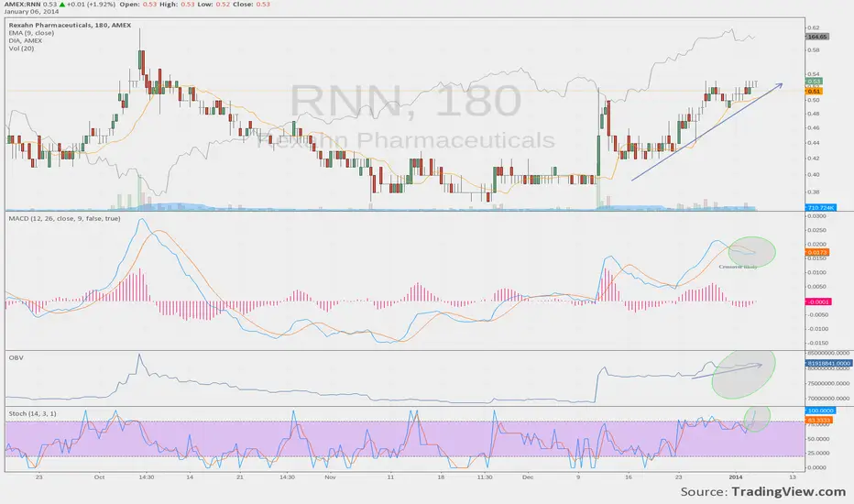This screenshot has width=854, height=504.
Task: Click the 0.62 tick on the price axis
Action: tap(813, 27)
